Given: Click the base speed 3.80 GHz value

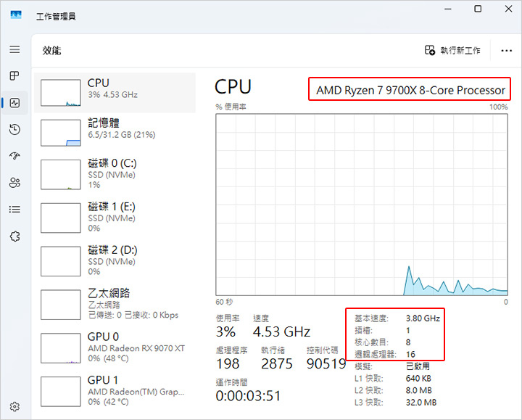Looking at the screenshot, I should (423, 318).
